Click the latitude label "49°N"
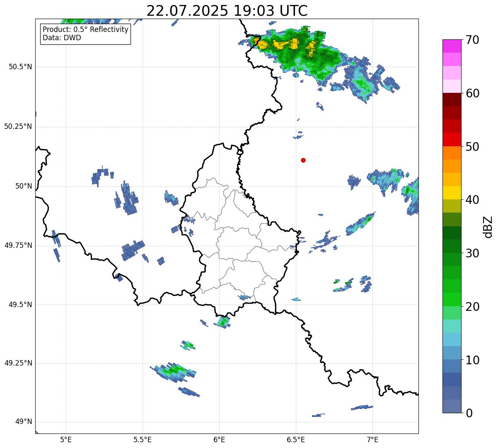Image resolution: width=498 pixels, height=448 pixels. (24, 422)
